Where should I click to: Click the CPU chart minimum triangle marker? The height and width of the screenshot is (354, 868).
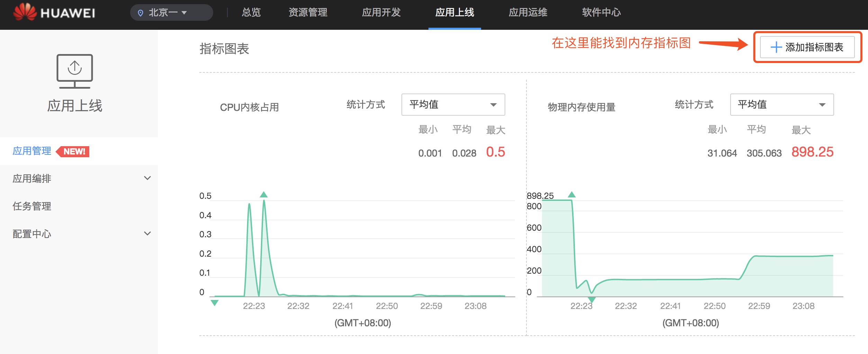pyautogui.click(x=215, y=303)
